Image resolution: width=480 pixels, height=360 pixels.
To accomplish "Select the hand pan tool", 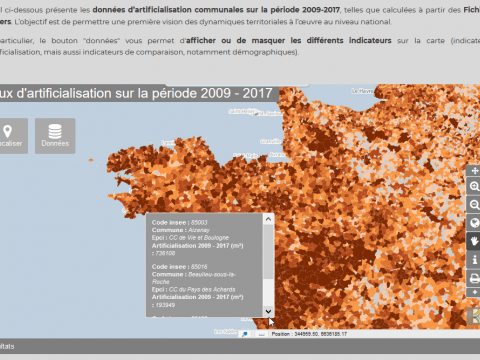I will point(474,241).
